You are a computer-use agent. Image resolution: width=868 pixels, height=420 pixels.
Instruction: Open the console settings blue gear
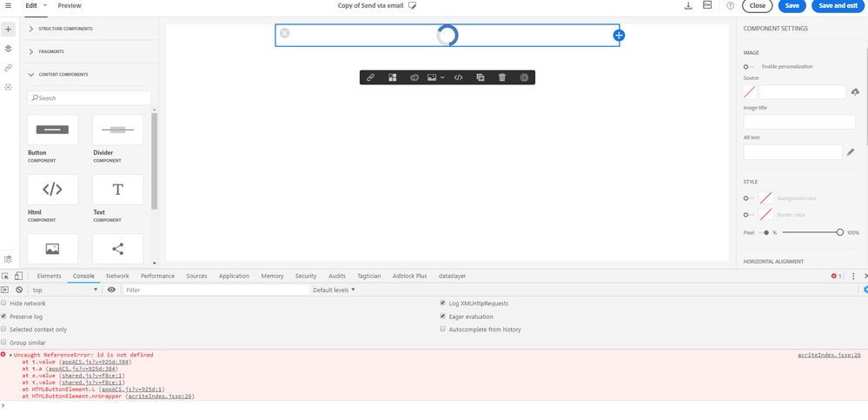click(865, 290)
